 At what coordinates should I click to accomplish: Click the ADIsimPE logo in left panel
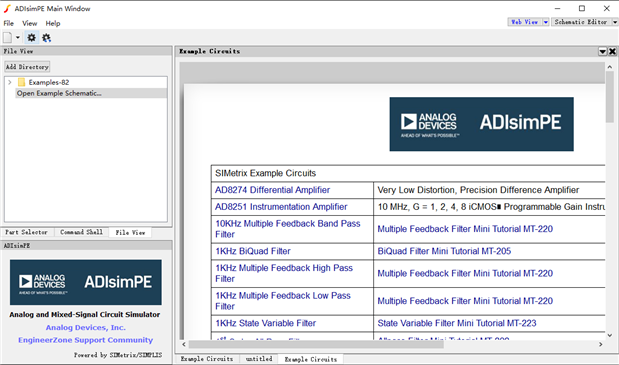(86, 282)
